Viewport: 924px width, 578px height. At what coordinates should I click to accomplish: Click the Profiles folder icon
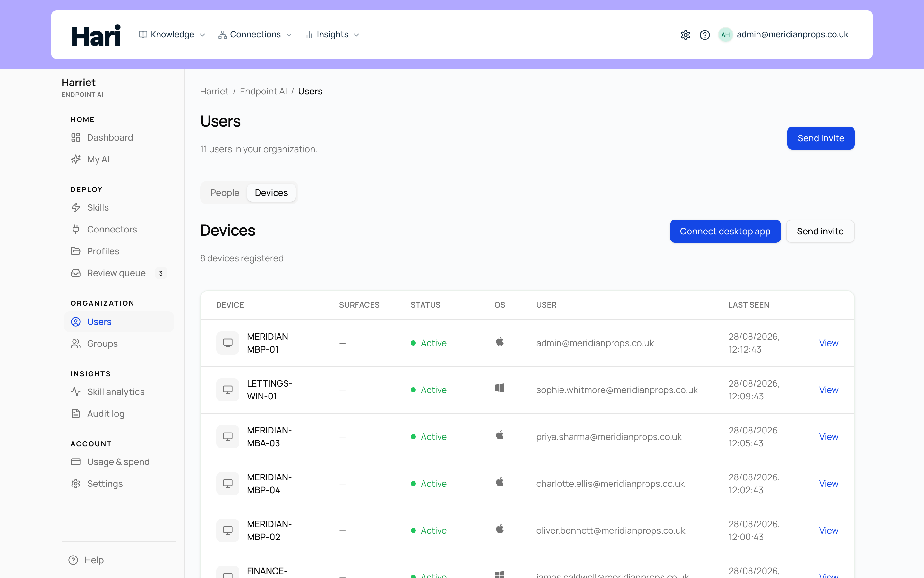pos(76,251)
